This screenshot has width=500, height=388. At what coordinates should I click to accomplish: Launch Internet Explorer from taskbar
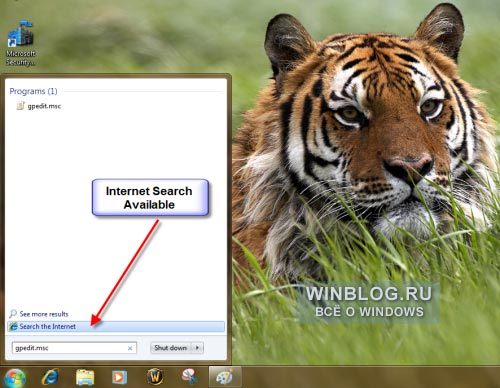click(50, 378)
